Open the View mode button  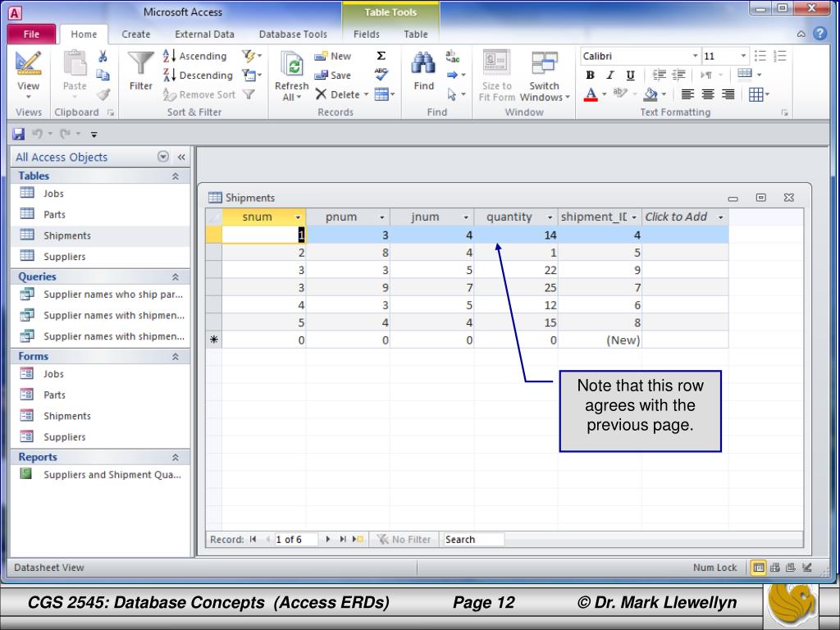tap(28, 74)
